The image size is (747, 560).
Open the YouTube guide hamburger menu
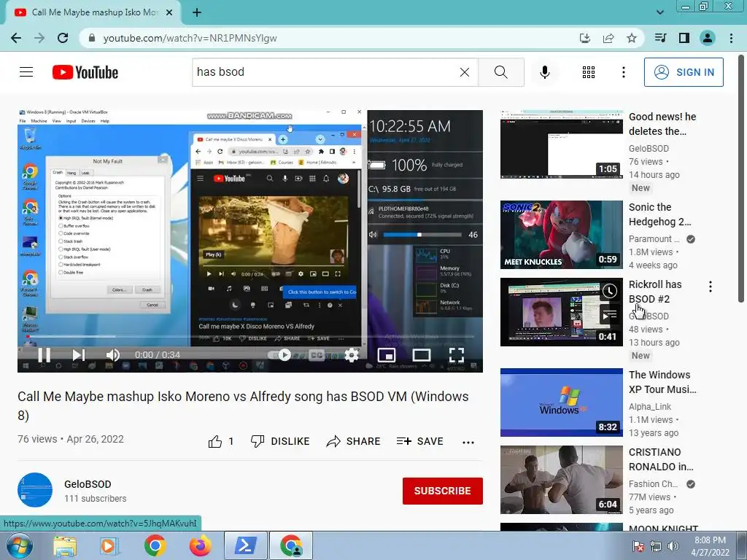26,72
